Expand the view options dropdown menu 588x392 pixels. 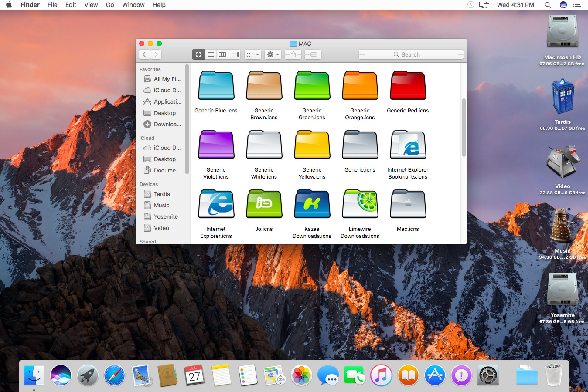point(252,54)
